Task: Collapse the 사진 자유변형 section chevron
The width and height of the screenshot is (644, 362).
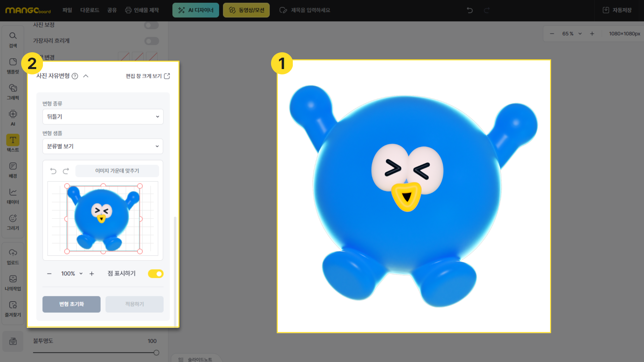Action: pos(86,76)
